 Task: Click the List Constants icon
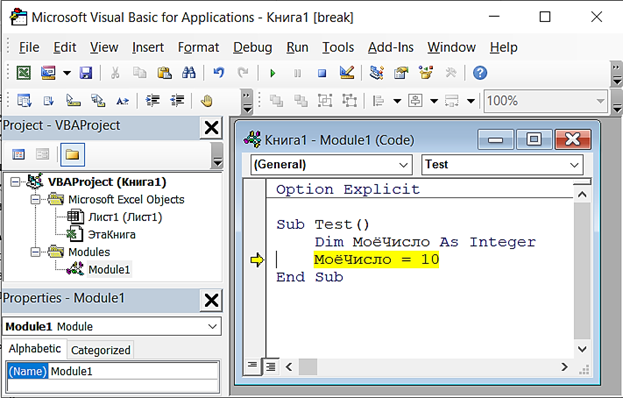click(48, 101)
